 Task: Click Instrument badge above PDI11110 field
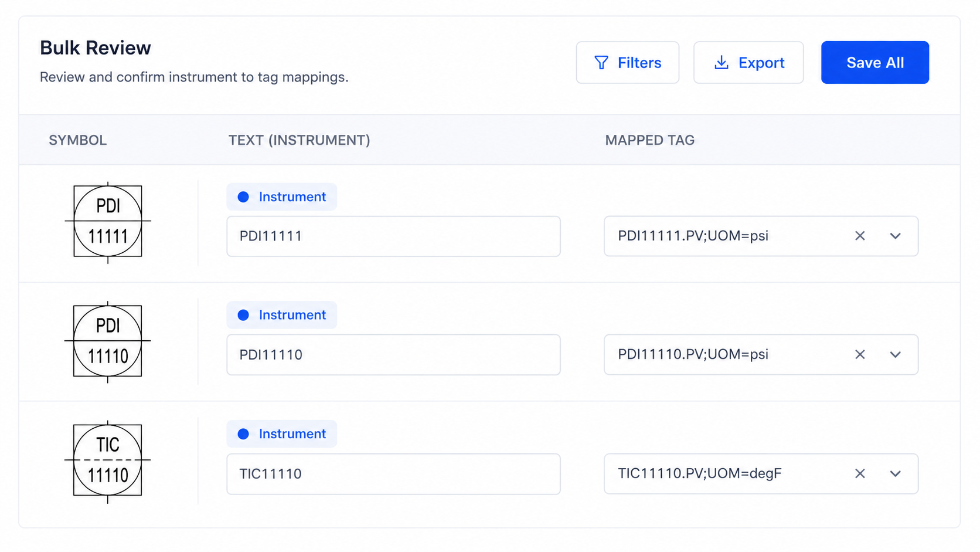coord(282,315)
